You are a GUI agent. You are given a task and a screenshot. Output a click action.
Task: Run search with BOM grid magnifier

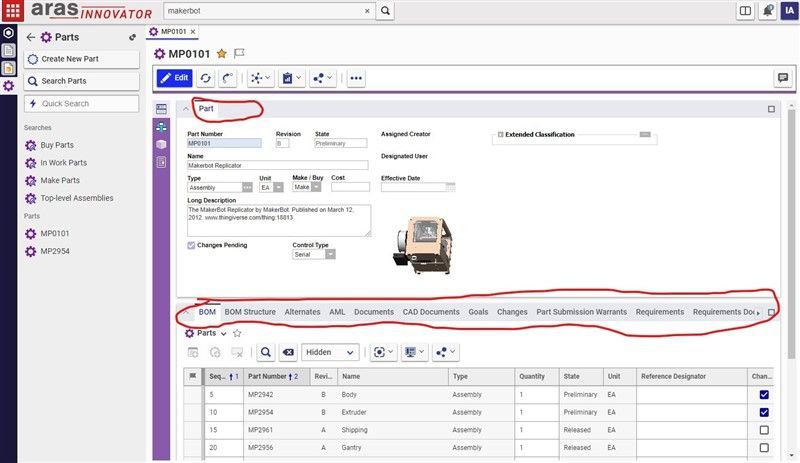click(266, 352)
